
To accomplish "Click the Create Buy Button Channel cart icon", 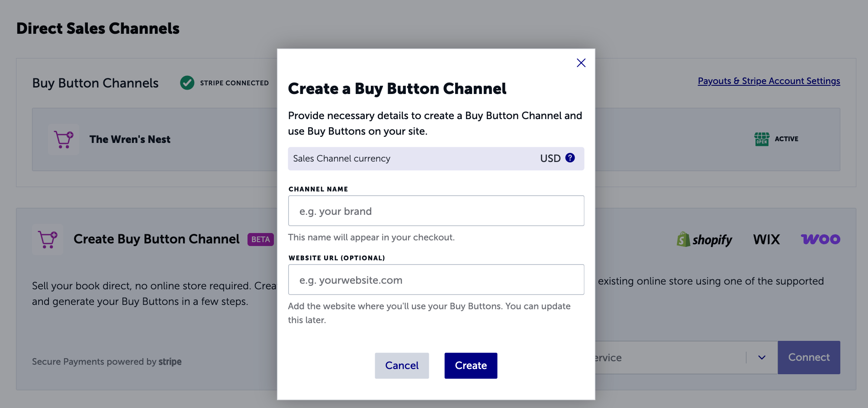I will click(x=48, y=239).
